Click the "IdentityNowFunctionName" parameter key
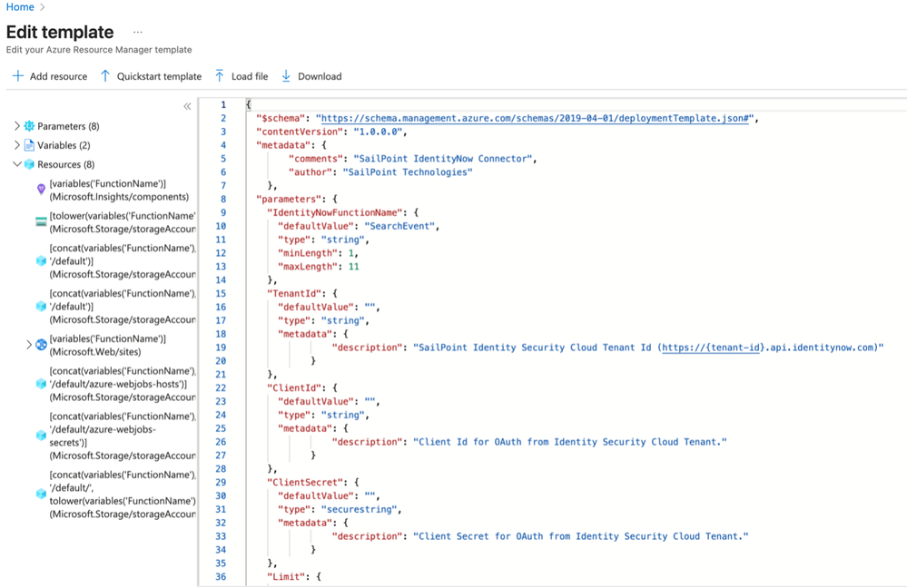The width and height of the screenshot is (907, 588). (335, 212)
